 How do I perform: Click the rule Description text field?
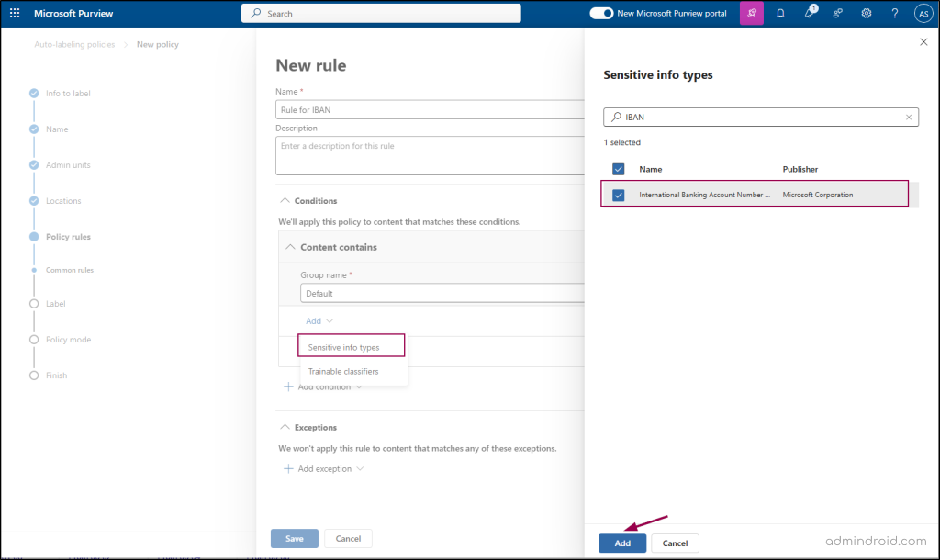click(430, 155)
